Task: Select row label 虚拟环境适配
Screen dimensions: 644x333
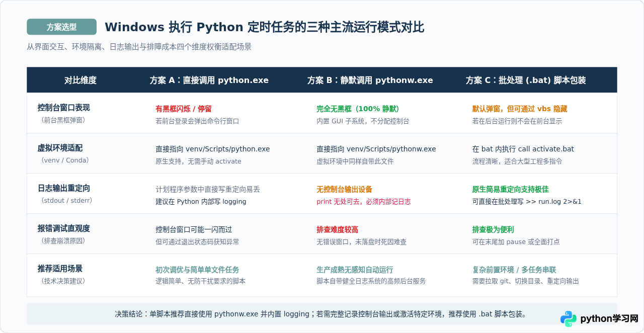Action: point(60,148)
